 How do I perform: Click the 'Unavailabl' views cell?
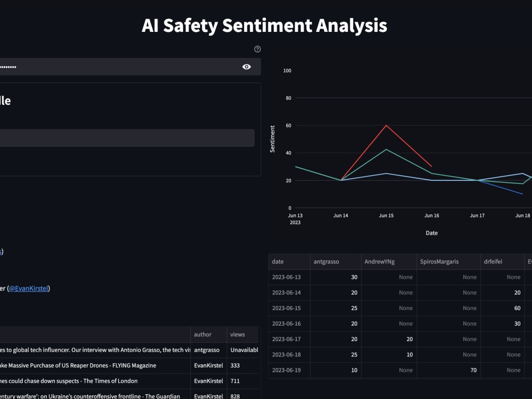pyautogui.click(x=243, y=350)
